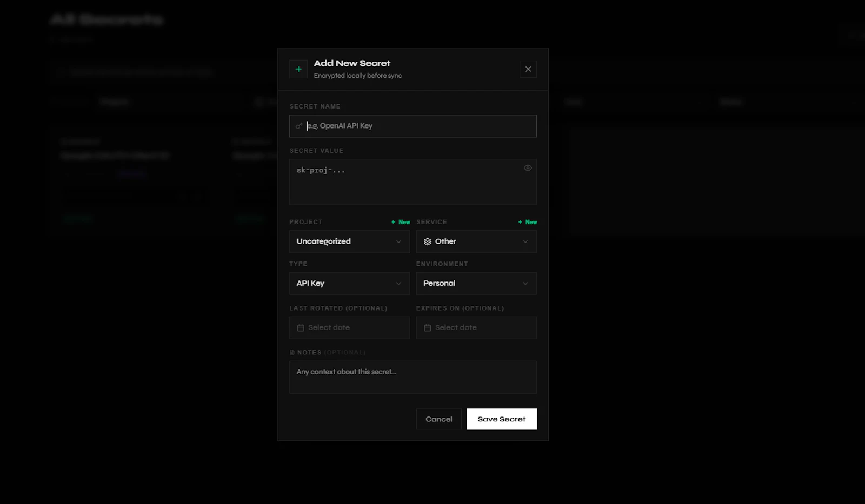Open the Project dropdown showing Uncategorized
The height and width of the screenshot is (504, 865).
tap(349, 241)
